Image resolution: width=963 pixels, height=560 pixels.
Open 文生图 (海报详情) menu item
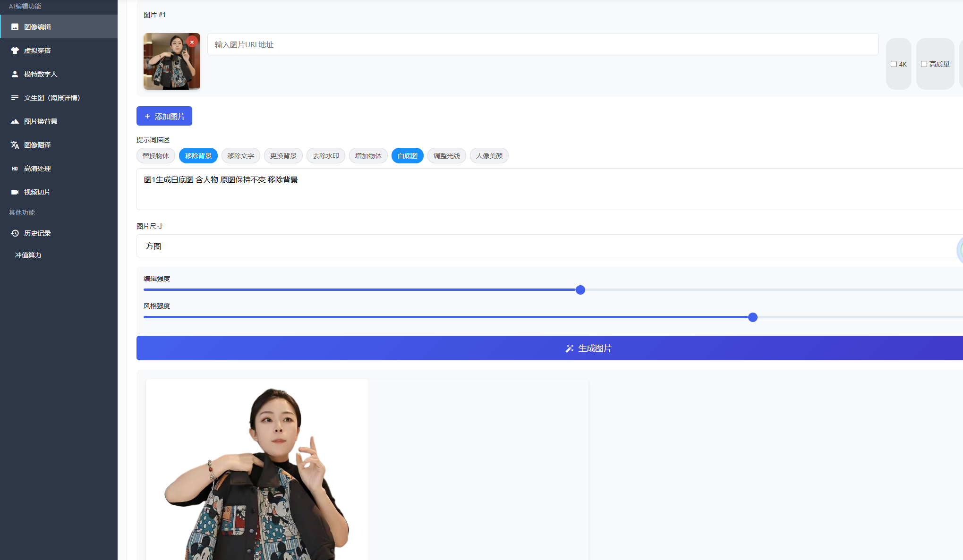click(x=52, y=98)
